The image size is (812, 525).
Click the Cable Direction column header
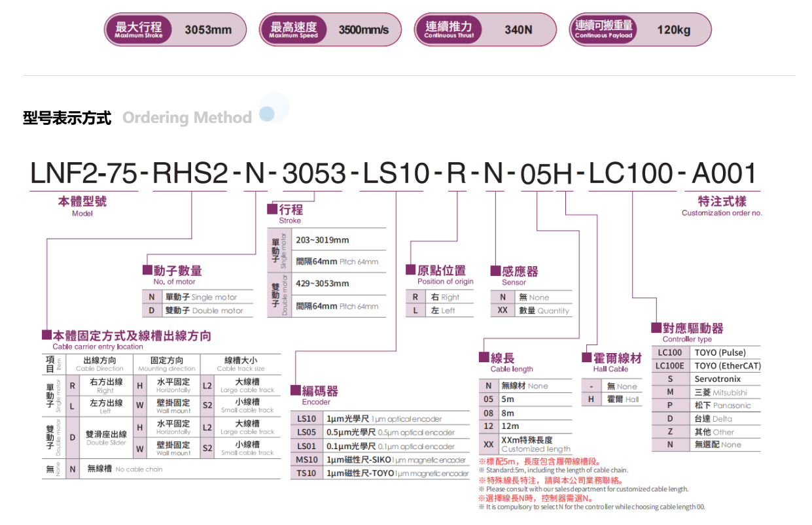click(x=99, y=364)
